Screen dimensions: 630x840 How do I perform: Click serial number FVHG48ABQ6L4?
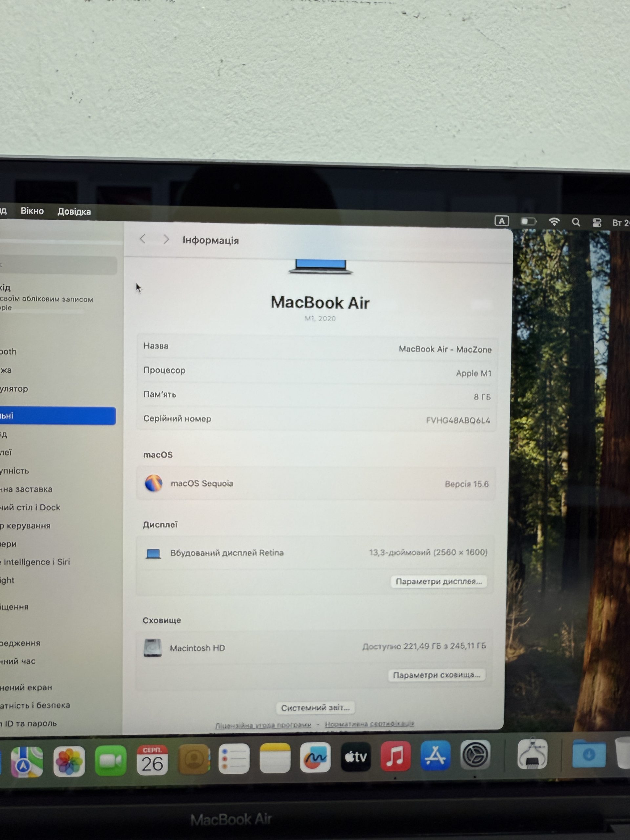[x=458, y=420]
